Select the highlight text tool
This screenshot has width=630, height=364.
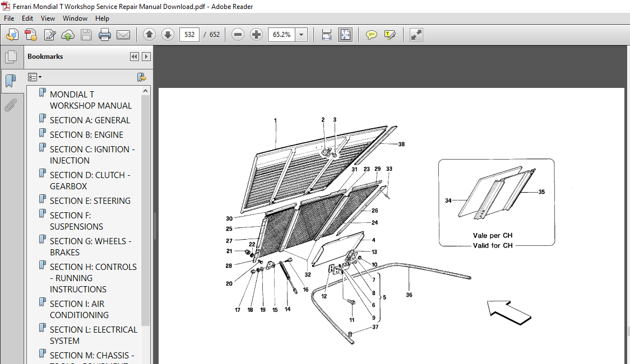[390, 35]
